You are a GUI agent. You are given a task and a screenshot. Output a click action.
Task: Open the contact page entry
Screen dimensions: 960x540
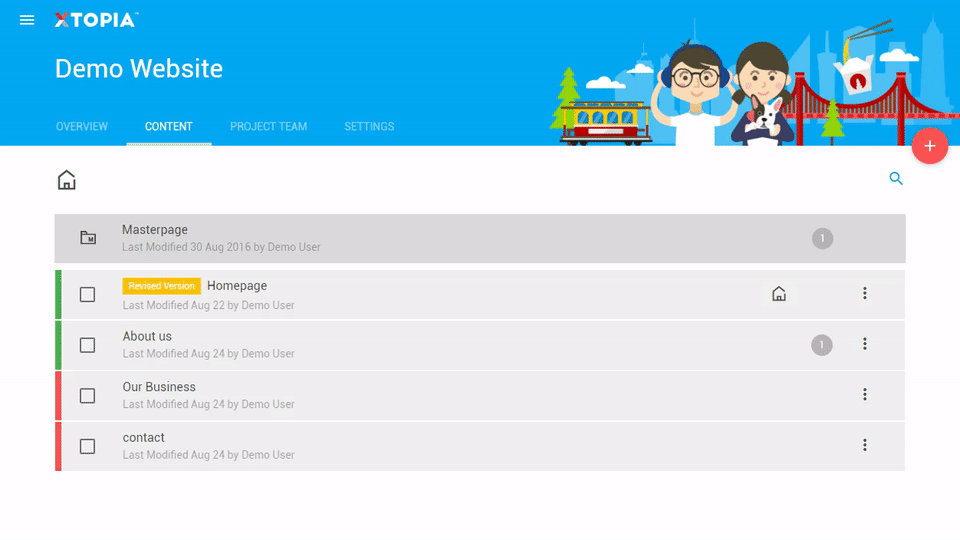point(144,438)
